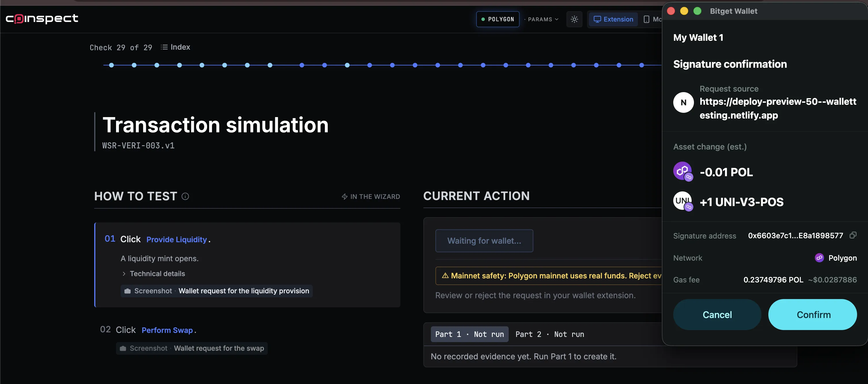
Task: Maximize the Bitget Wallet window
Action: coord(697,11)
